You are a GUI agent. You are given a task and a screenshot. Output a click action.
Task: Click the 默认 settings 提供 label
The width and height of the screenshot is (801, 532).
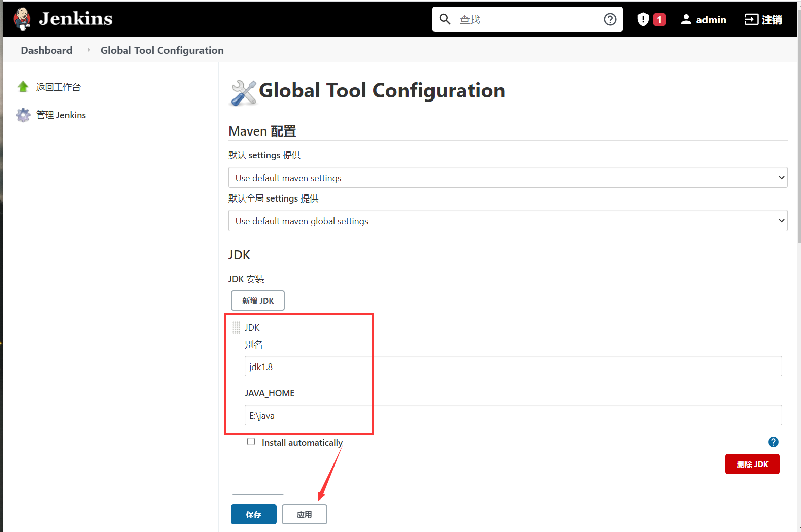264,155
